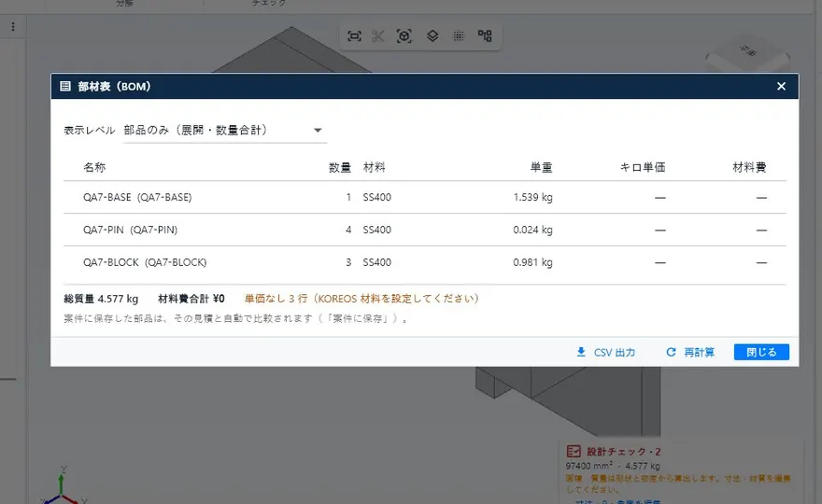The height and width of the screenshot is (504, 822).
Task: Click the 再計算 refresh arrow icon
Action: (671, 352)
